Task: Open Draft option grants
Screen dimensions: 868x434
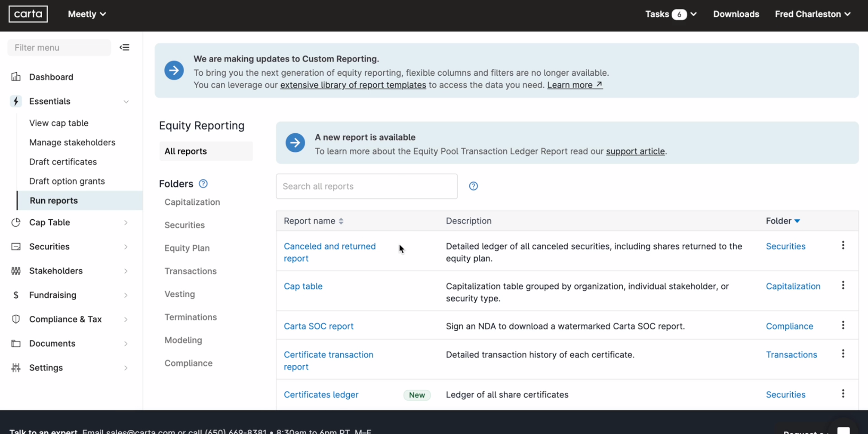Action: click(x=67, y=181)
